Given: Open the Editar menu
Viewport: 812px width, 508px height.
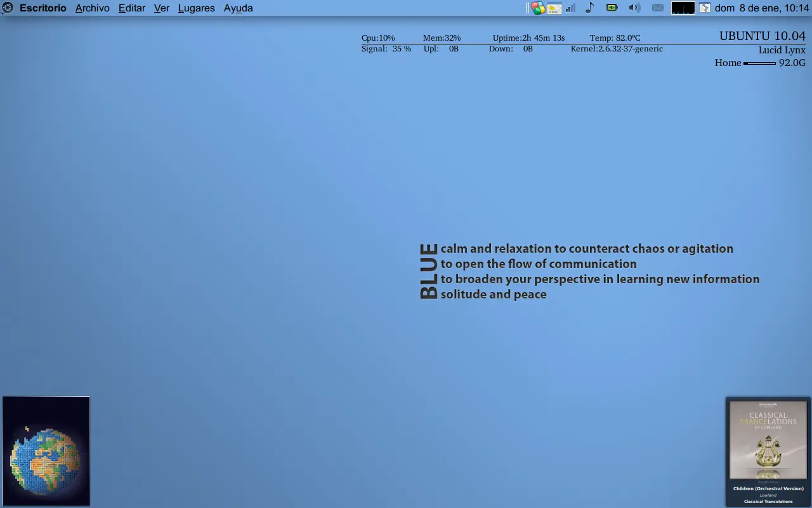Looking at the screenshot, I should pos(132,8).
